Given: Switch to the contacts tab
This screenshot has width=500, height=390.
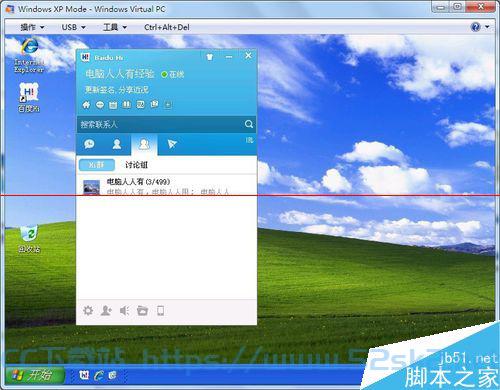Looking at the screenshot, I should [x=117, y=144].
